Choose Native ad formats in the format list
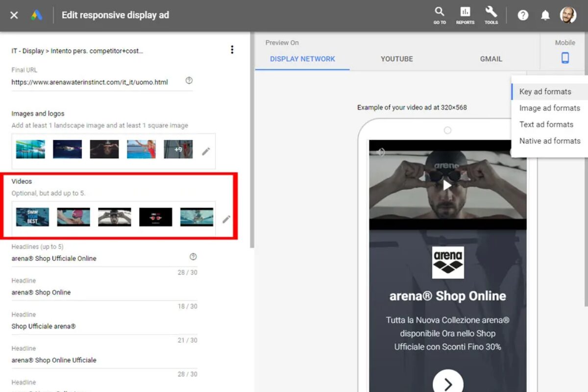This screenshot has width=588, height=392. [549, 141]
